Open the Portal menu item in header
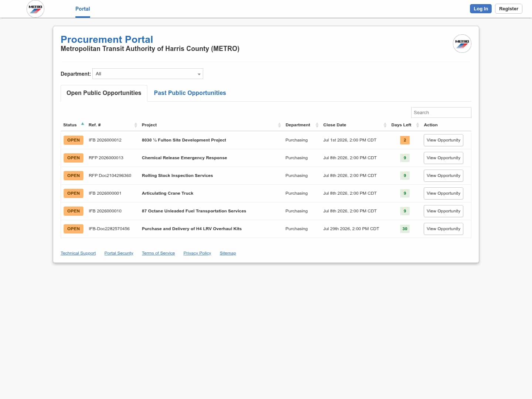Screen dimensions: 532x399 83,9
